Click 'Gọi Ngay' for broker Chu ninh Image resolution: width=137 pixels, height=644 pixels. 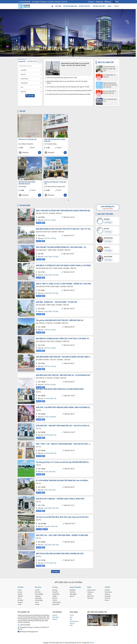[108, 232]
